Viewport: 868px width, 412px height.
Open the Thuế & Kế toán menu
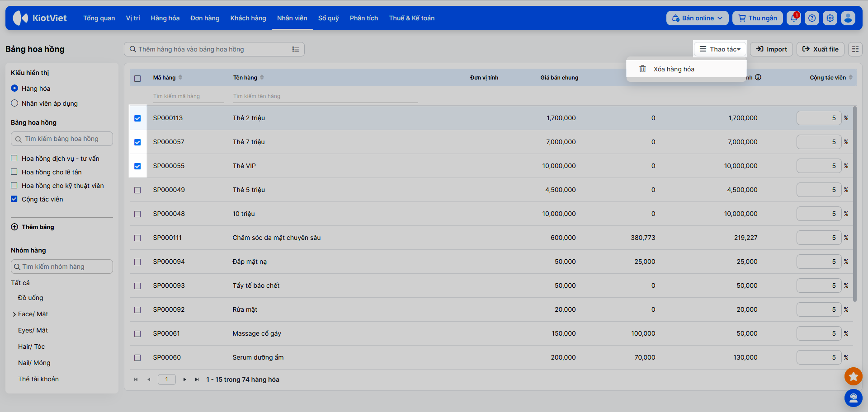(412, 18)
